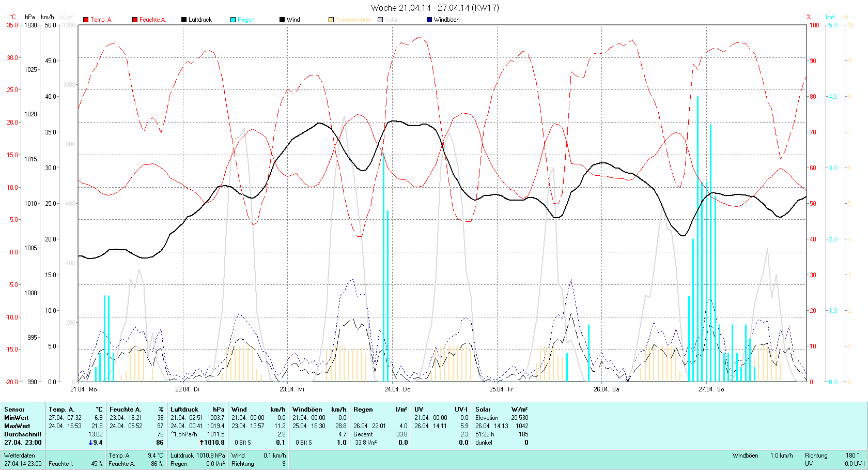Click the orange Sonnenschein legend swatch

[331, 20]
